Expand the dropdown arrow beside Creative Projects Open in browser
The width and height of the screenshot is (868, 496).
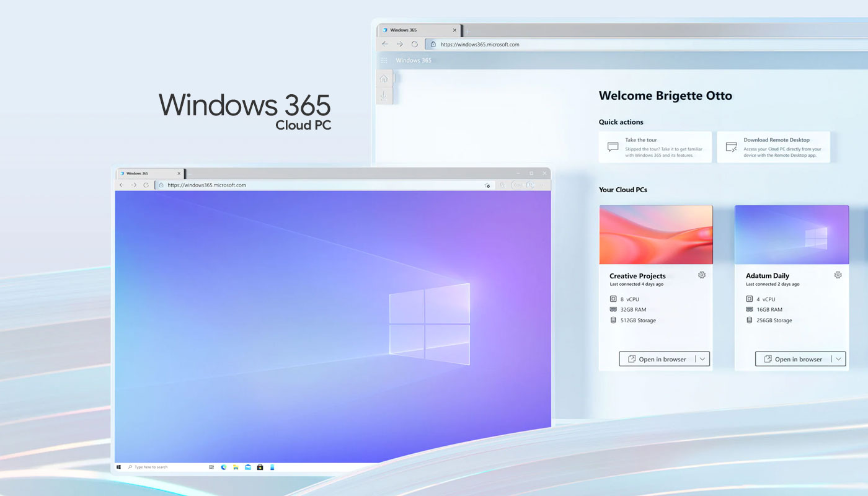point(702,359)
